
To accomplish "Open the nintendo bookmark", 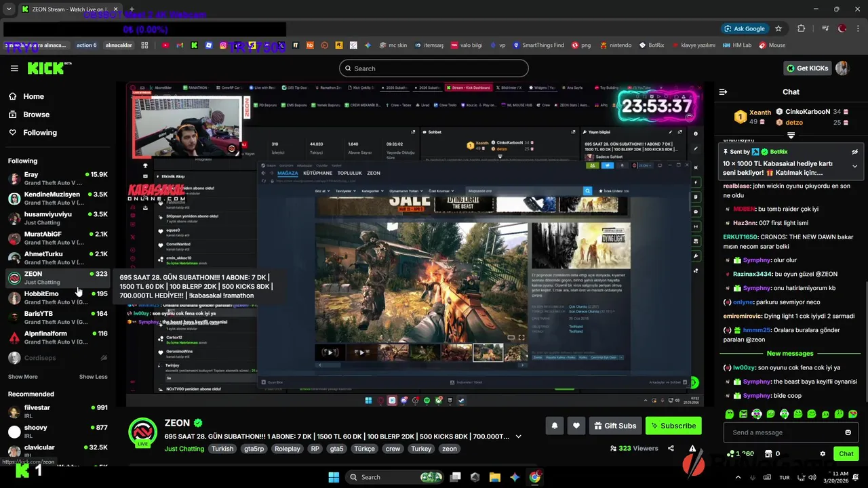I will click(615, 45).
